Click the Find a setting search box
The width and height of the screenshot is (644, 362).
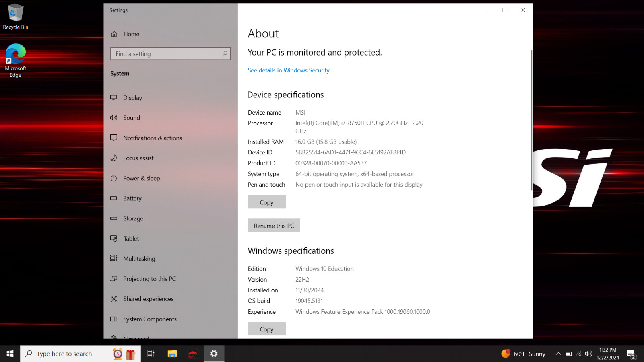[x=171, y=54]
